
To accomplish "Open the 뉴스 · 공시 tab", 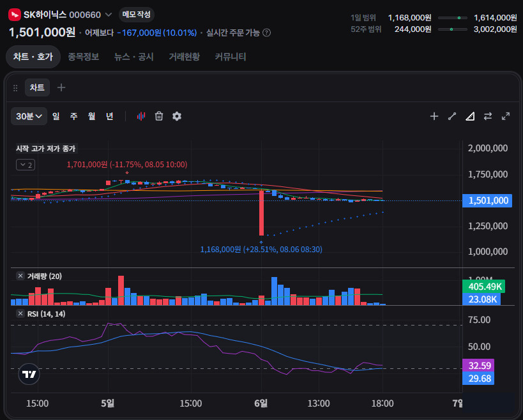I will click(133, 57).
